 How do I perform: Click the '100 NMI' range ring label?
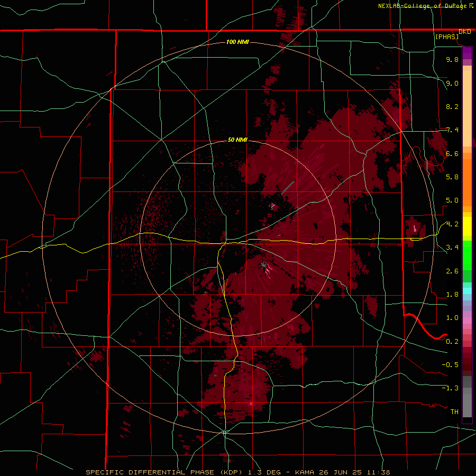(237, 42)
